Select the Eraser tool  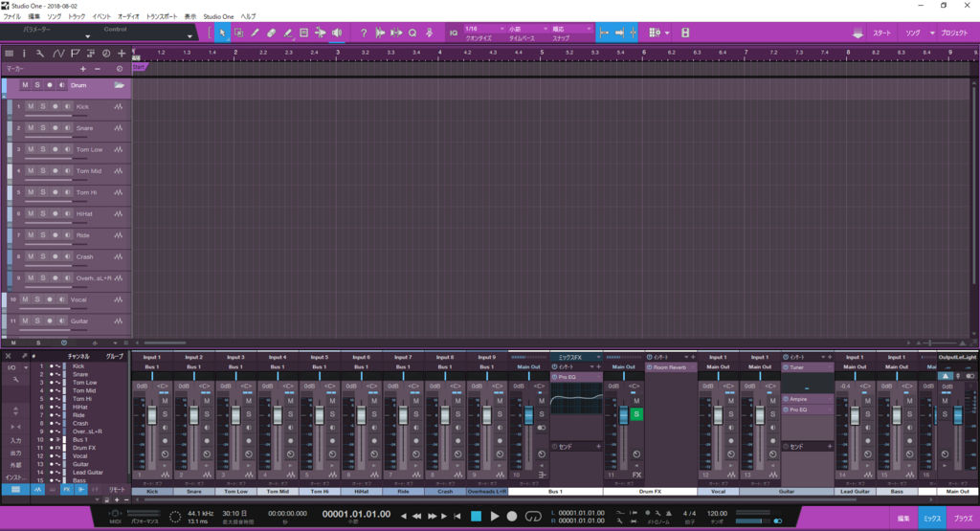click(271, 33)
